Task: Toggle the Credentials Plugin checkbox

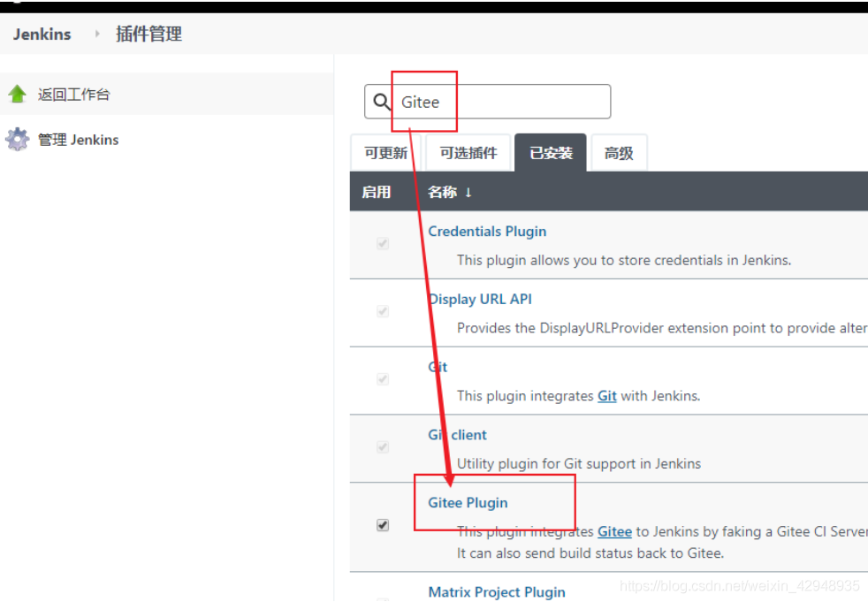Action: pyautogui.click(x=383, y=243)
